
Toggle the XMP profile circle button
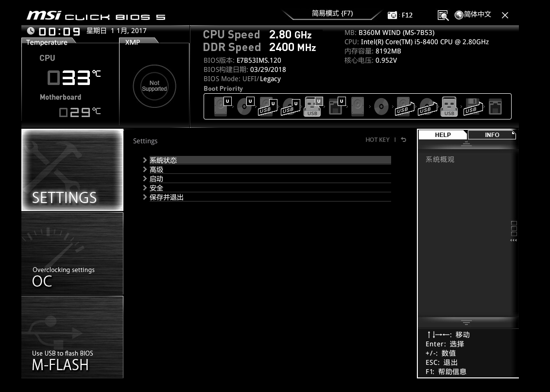(x=155, y=86)
